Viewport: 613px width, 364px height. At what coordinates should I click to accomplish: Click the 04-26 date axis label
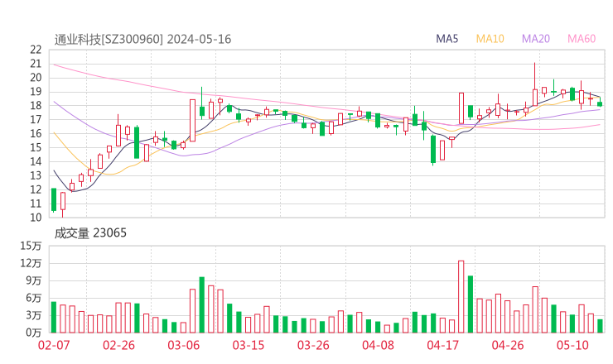pyautogui.click(x=508, y=345)
